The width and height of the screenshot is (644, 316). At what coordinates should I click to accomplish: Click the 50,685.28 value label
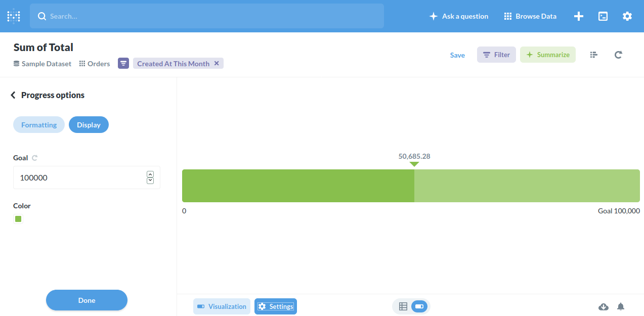click(414, 156)
